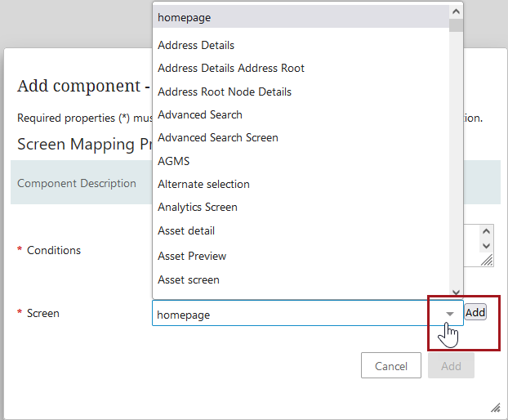This screenshot has width=508, height=420.
Task: Choose Advanced Search Screen option
Action: tap(218, 137)
